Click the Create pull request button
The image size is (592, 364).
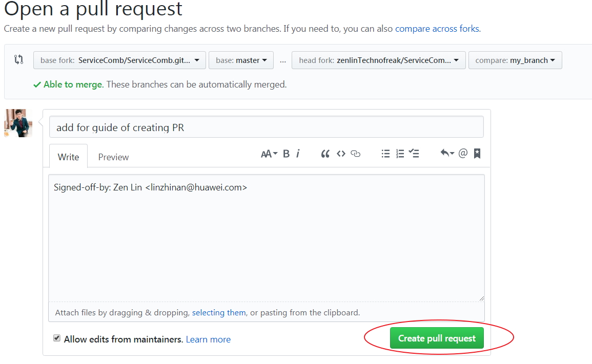(x=437, y=338)
